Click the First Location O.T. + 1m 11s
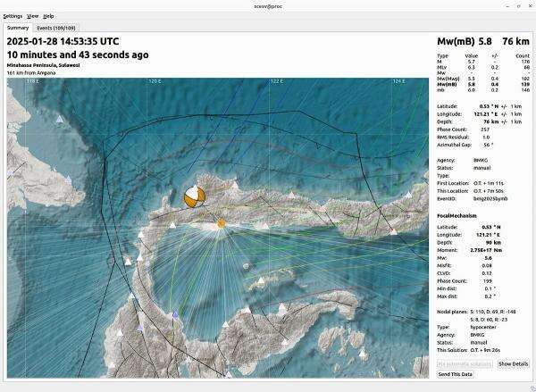Viewport: 536px width, 392px height. coord(488,183)
